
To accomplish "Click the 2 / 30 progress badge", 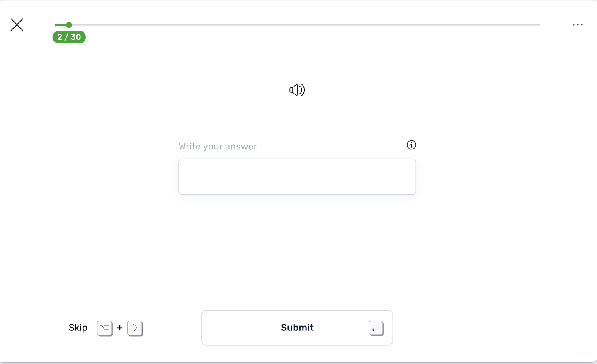I will pyautogui.click(x=69, y=37).
